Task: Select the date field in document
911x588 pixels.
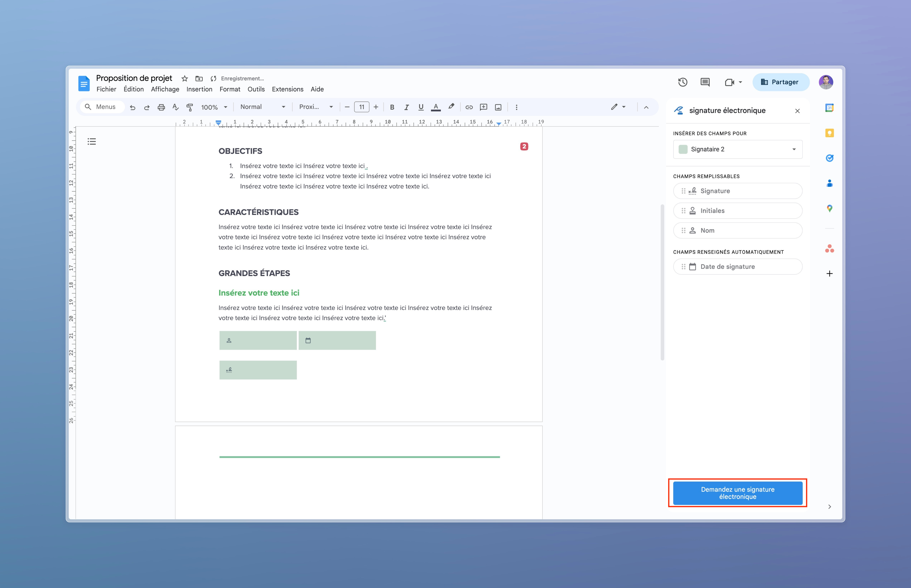Action: [337, 340]
